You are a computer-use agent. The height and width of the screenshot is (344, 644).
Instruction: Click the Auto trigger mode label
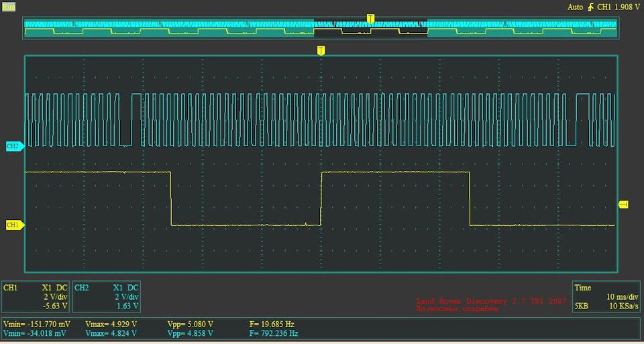click(x=575, y=7)
